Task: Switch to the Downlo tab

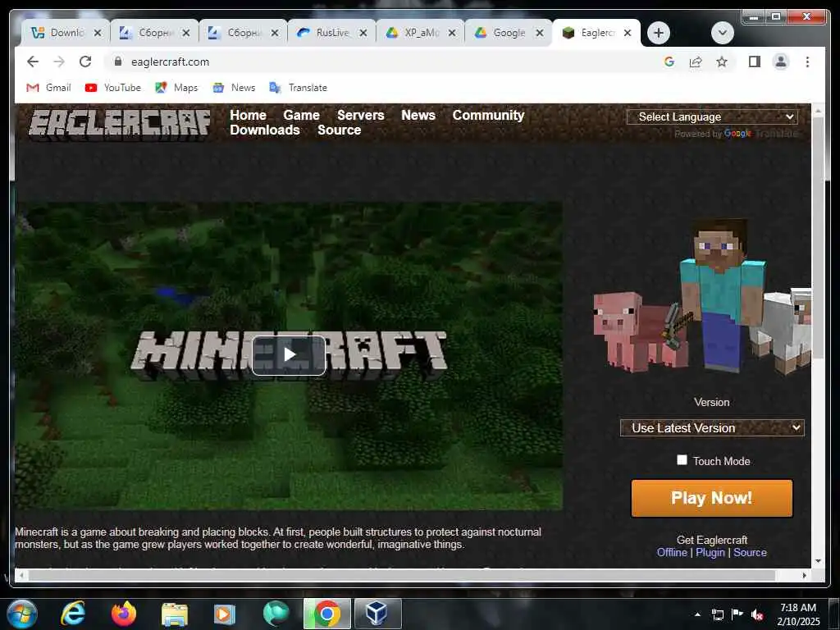Action: (x=58, y=33)
